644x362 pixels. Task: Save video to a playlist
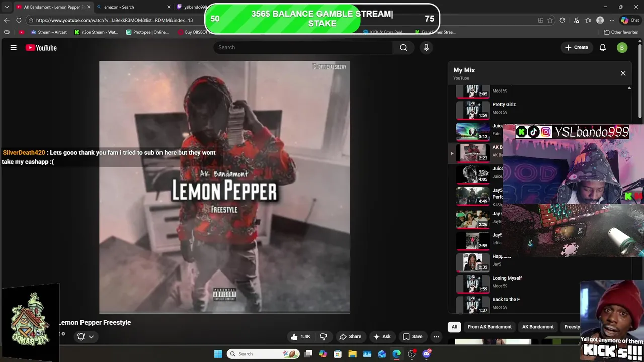(413, 337)
